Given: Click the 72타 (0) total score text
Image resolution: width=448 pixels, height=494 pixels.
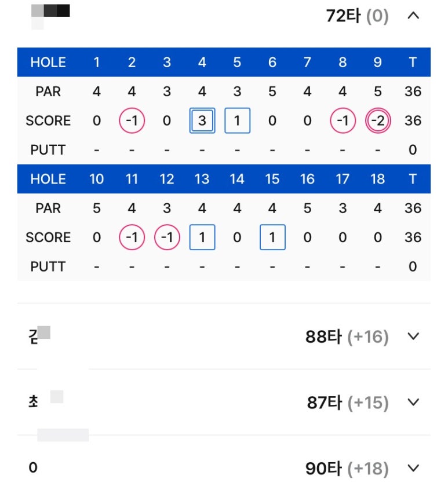Looking at the screenshot, I should coord(357,16).
